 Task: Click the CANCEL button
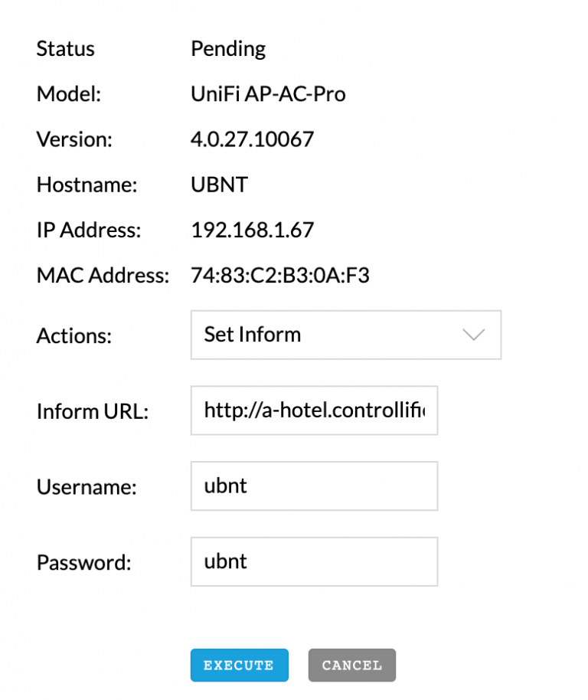coord(351,665)
